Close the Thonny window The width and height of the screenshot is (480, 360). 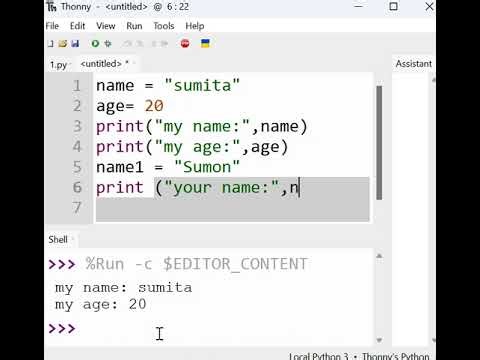click(x=429, y=6)
